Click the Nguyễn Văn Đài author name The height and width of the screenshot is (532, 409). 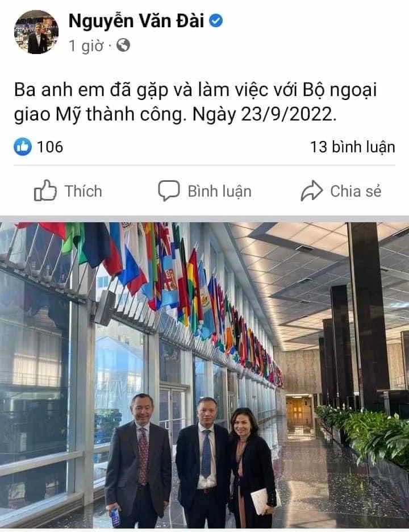136,21
